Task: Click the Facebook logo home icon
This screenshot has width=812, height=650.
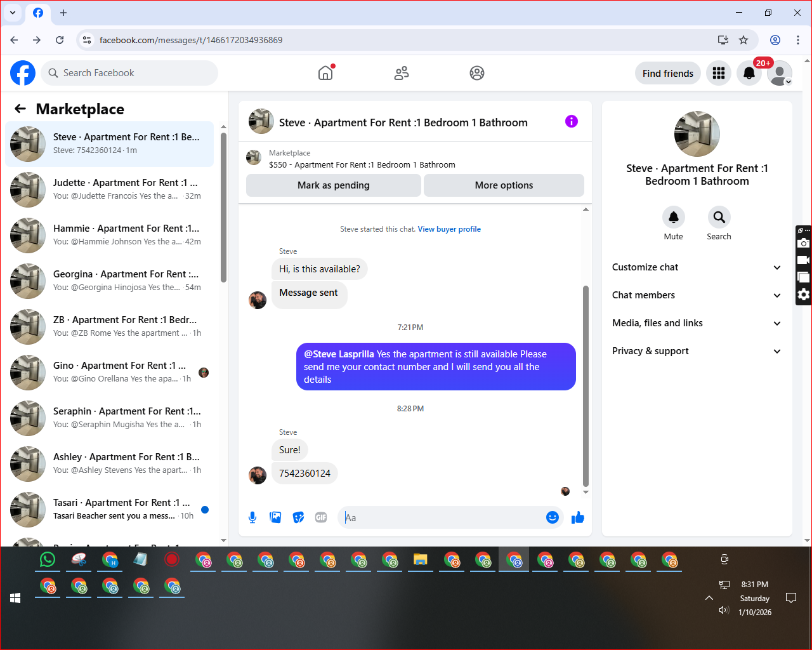Action: (x=23, y=73)
